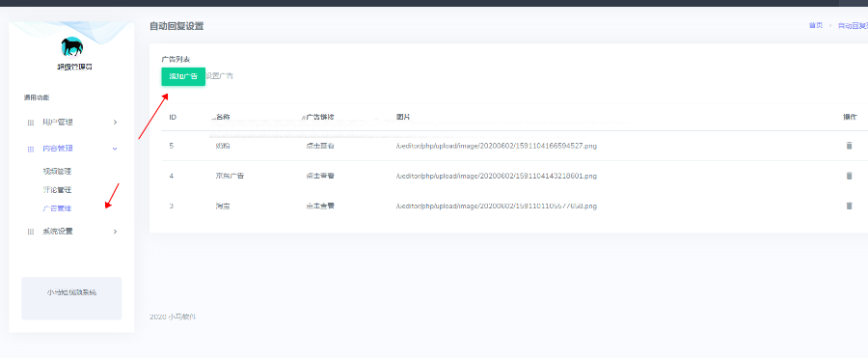Expand the 系统设置 chevron
Image resolution: width=868 pixels, height=358 pixels.
point(115,231)
